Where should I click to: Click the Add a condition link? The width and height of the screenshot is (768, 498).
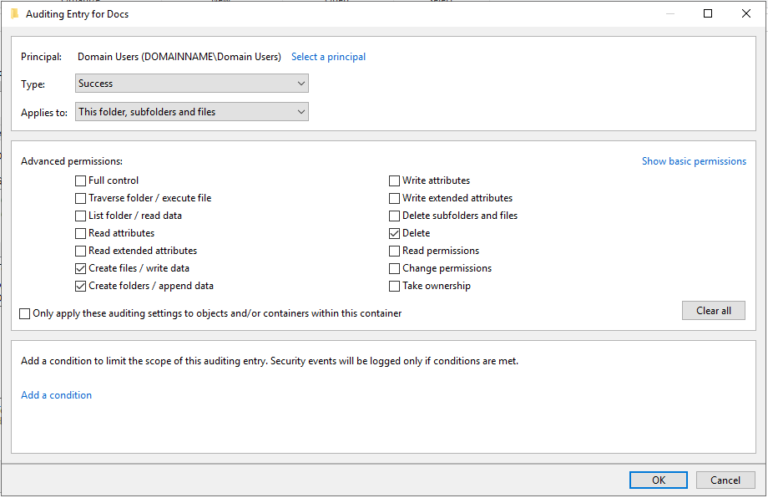pos(56,395)
